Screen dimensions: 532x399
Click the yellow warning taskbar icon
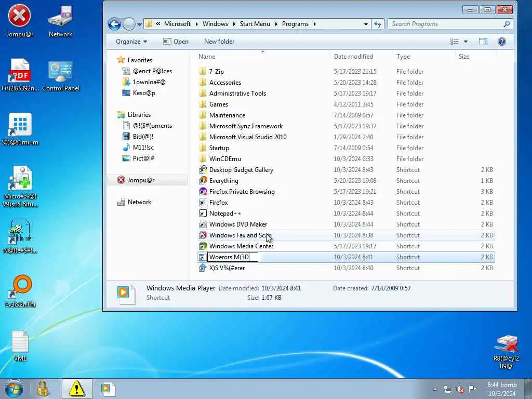(77, 389)
